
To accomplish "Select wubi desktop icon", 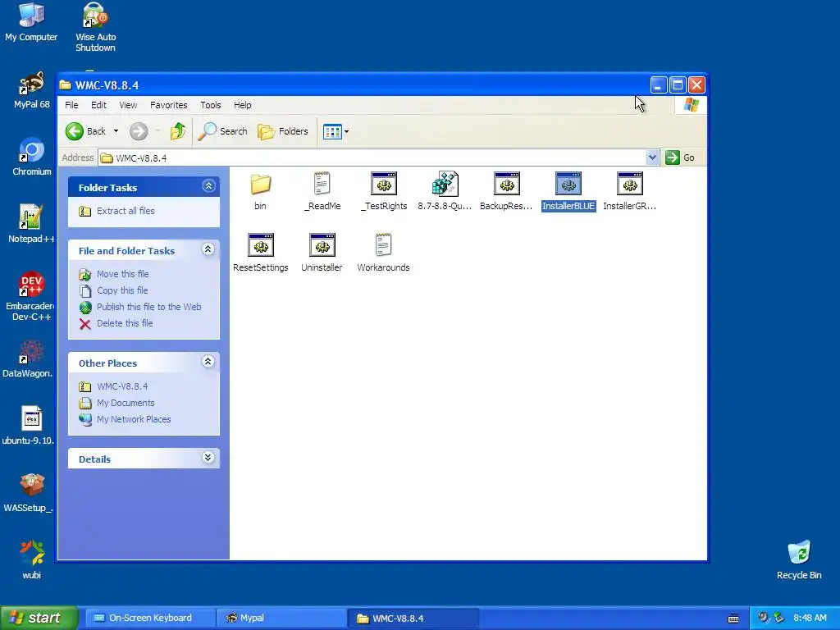I will coord(32,559).
